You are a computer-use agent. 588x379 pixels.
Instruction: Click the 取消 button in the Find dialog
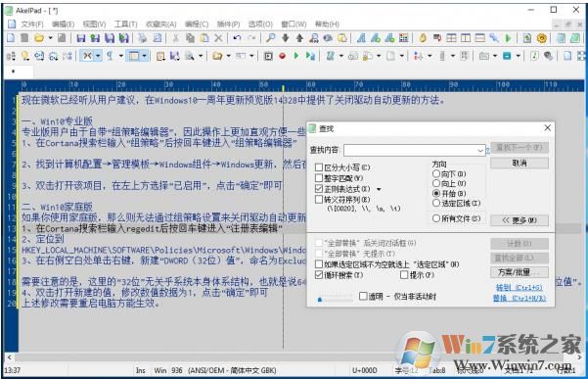[x=520, y=164]
